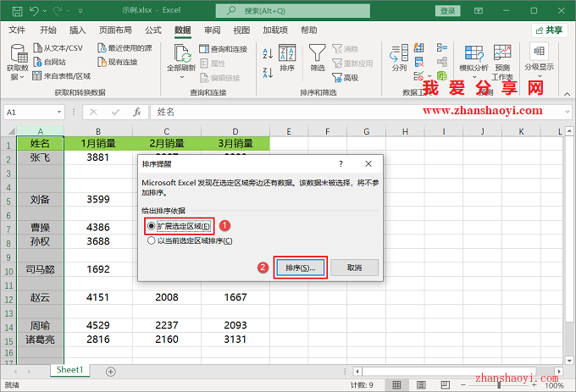Add a new sheet with plus icon

pos(111,372)
